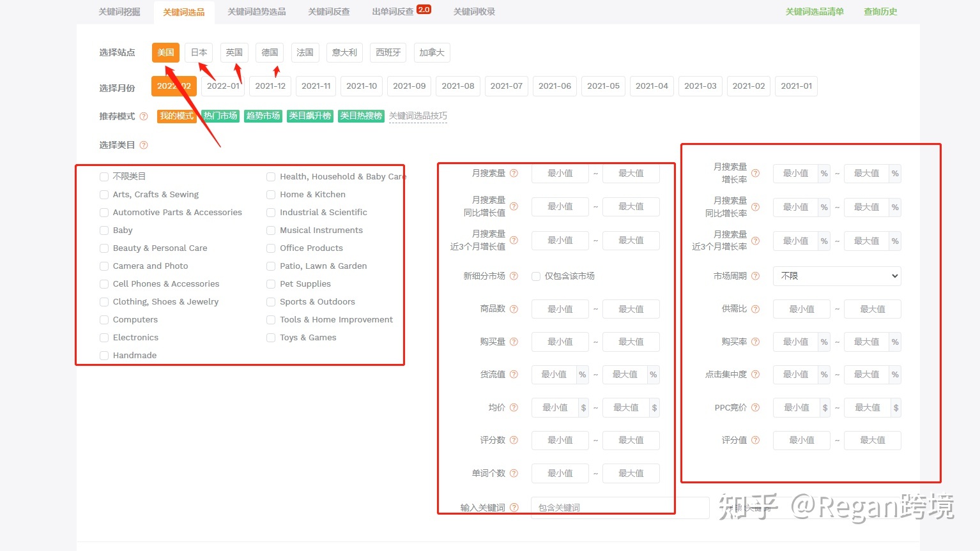Open the 关键词反查 tab
Image resolution: width=980 pixels, height=551 pixels.
(x=328, y=12)
